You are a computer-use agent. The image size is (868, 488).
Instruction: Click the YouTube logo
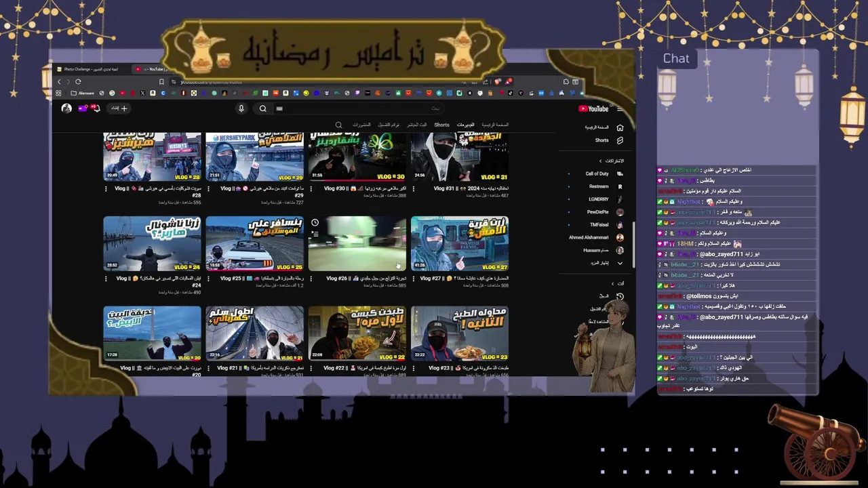pyautogui.click(x=593, y=108)
